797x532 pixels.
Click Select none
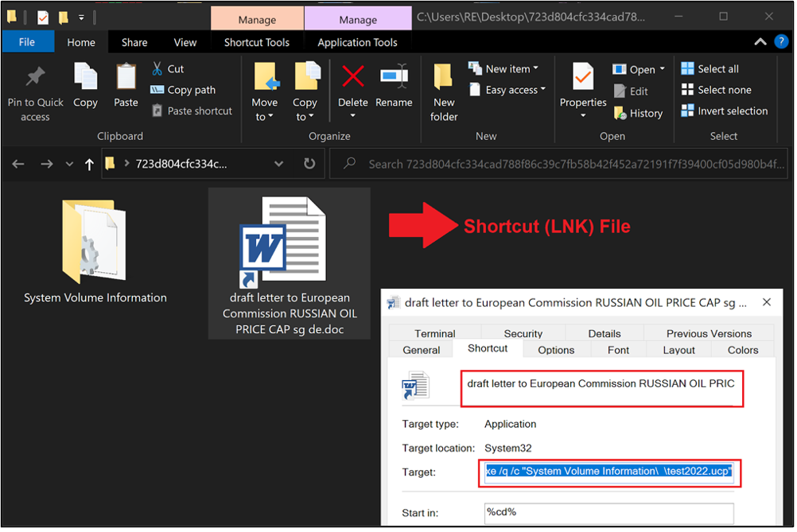click(716, 90)
